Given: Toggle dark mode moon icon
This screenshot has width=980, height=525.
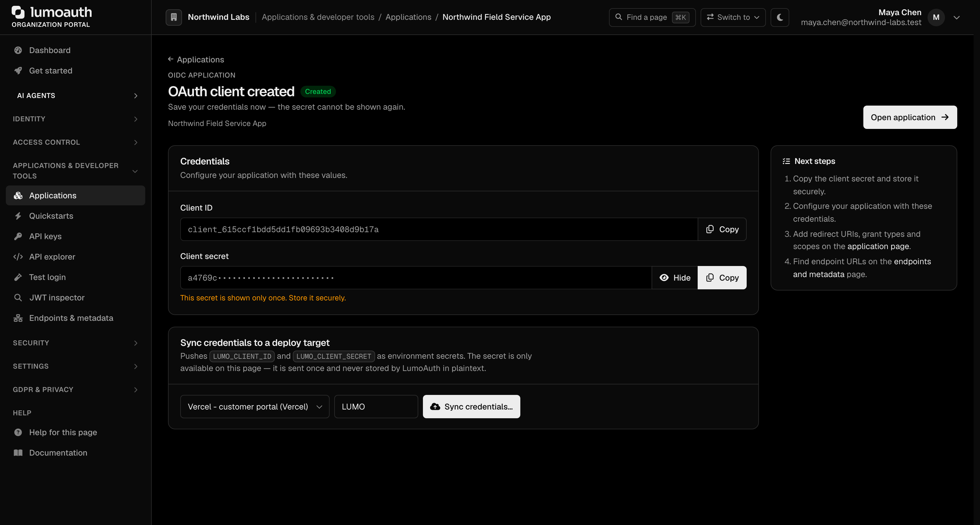Looking at the screenshot, I should coord(780,17).
